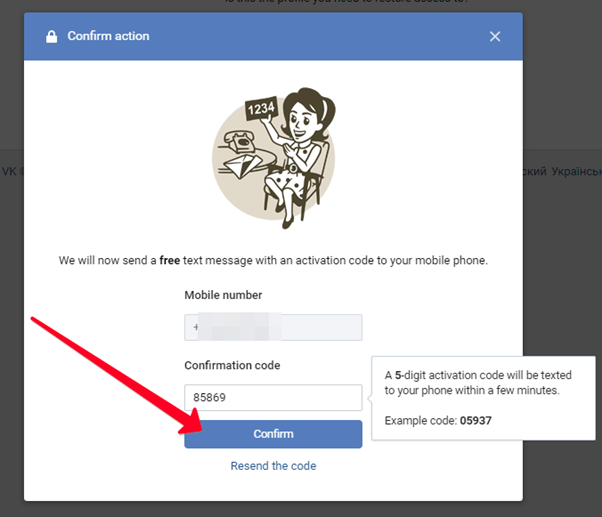Click the telephone drawing in the illustration
The image size is (602, 517).
pos(239,141)
